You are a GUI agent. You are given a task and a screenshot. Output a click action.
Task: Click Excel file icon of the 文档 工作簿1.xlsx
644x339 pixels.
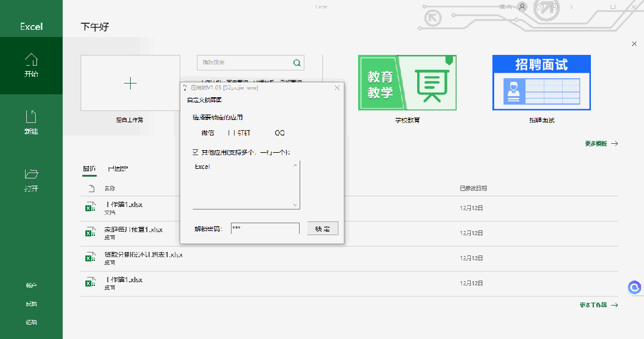click(x=90, y=207)
